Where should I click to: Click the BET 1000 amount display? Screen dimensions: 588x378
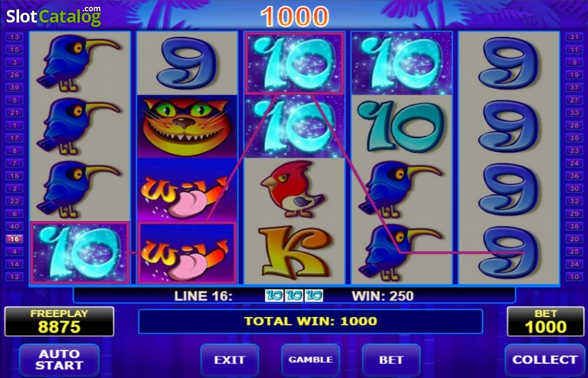click(545, 322)
